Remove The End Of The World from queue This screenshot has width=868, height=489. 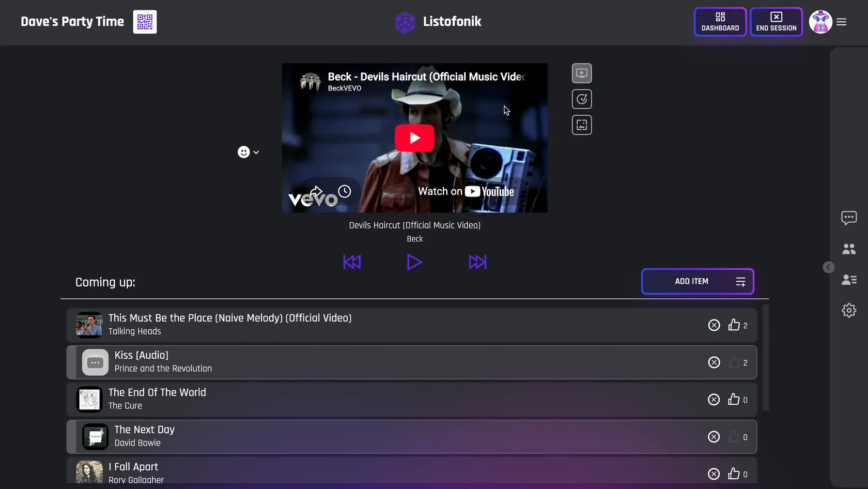click(x=714, y=400)
